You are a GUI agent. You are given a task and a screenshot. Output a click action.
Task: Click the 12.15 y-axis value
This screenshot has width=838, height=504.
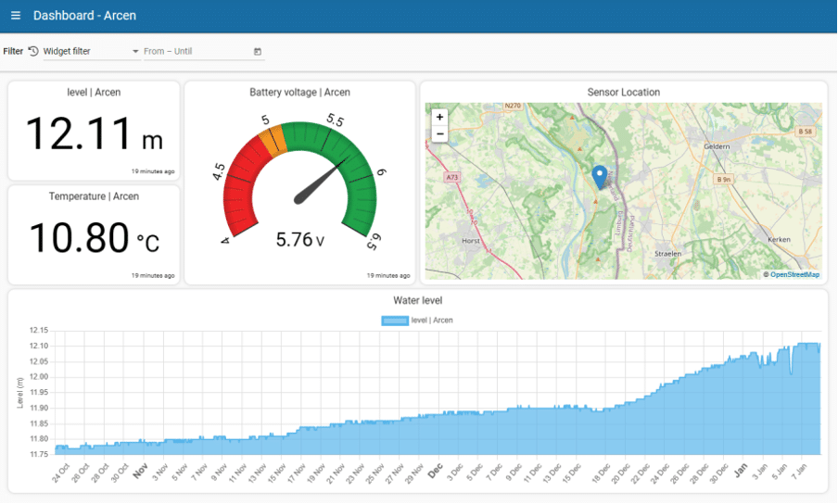[39, 331]
